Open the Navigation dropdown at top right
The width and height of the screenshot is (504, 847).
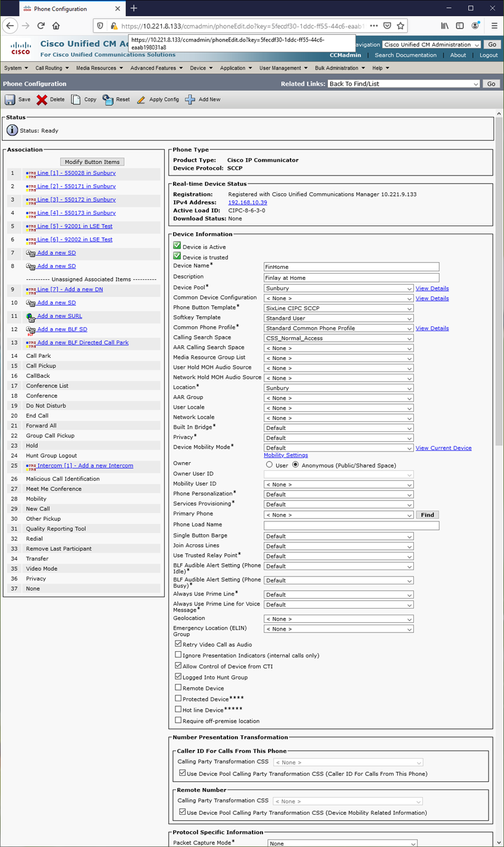pos(431,44)
